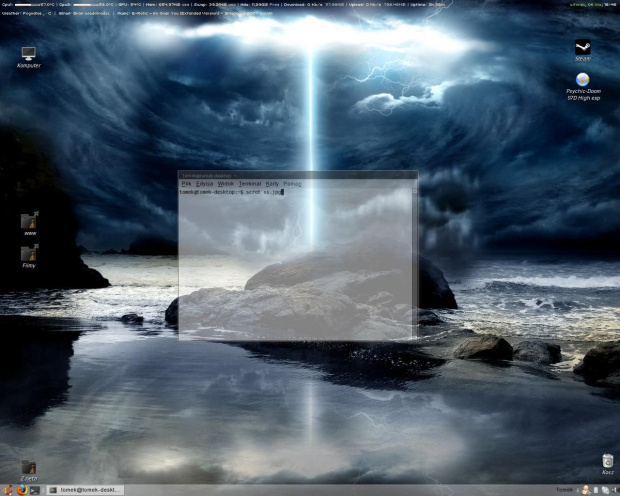
Task: Open the Ubuntu main menu in taskbar
Action: point(8,490)
